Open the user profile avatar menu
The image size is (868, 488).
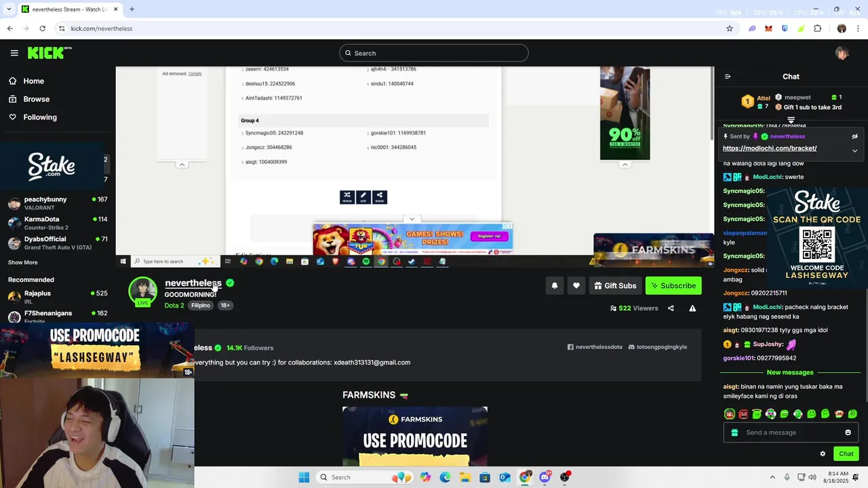click(842, 53)
